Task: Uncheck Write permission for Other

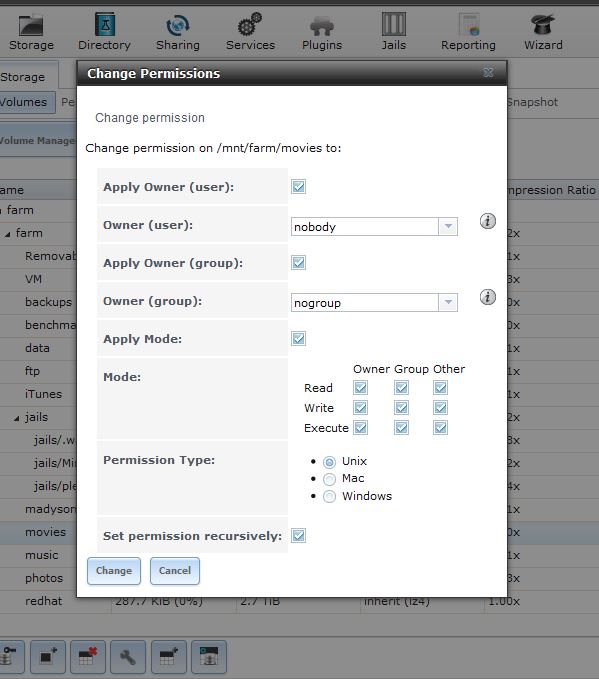Action: 440,407
